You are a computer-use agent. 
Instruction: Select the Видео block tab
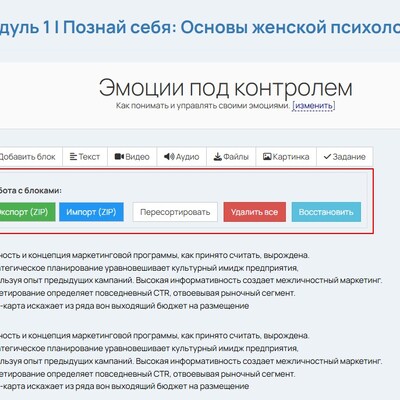tap(132, 156)
